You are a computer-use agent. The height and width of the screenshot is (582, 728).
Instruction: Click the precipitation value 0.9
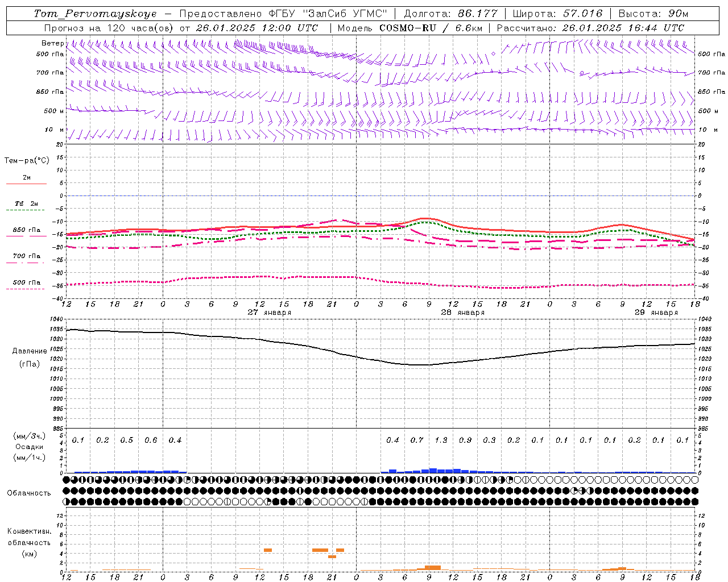pos(465,440)
